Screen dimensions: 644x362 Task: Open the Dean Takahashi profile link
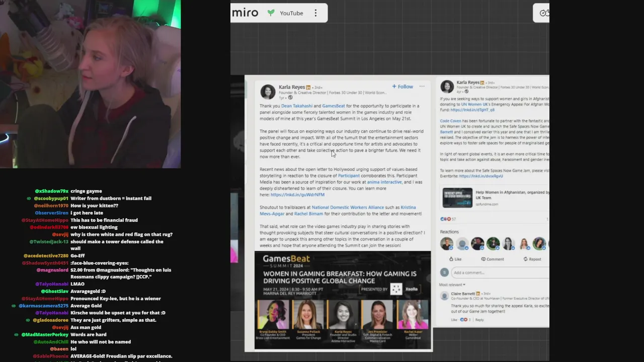coord(297,106)
